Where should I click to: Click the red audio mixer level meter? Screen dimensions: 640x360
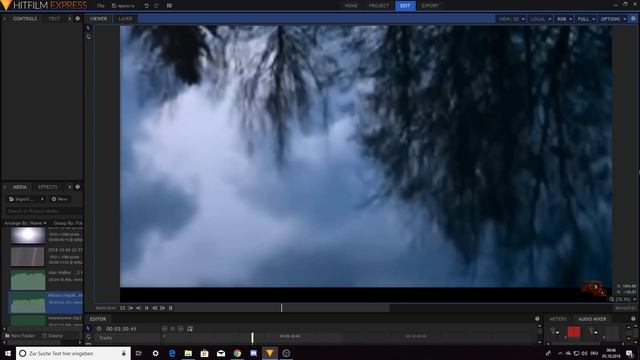pyautogui.click(x=573, y=332)
